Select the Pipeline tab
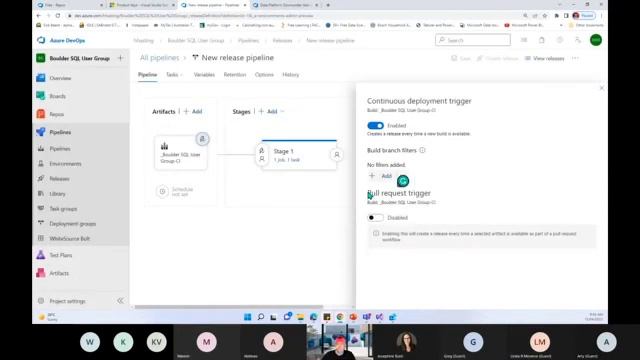The height and width of the screenshot is (360, 640). pos(147,75)
